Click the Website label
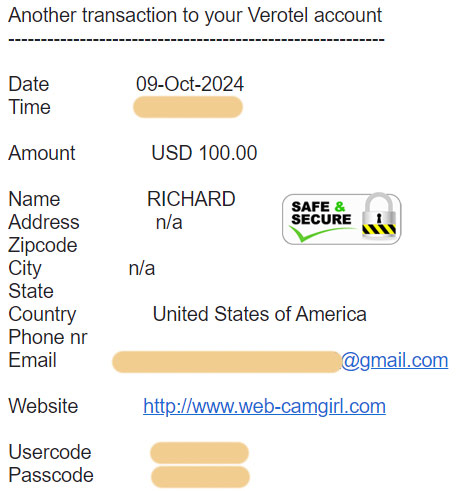 coord(43,406)
